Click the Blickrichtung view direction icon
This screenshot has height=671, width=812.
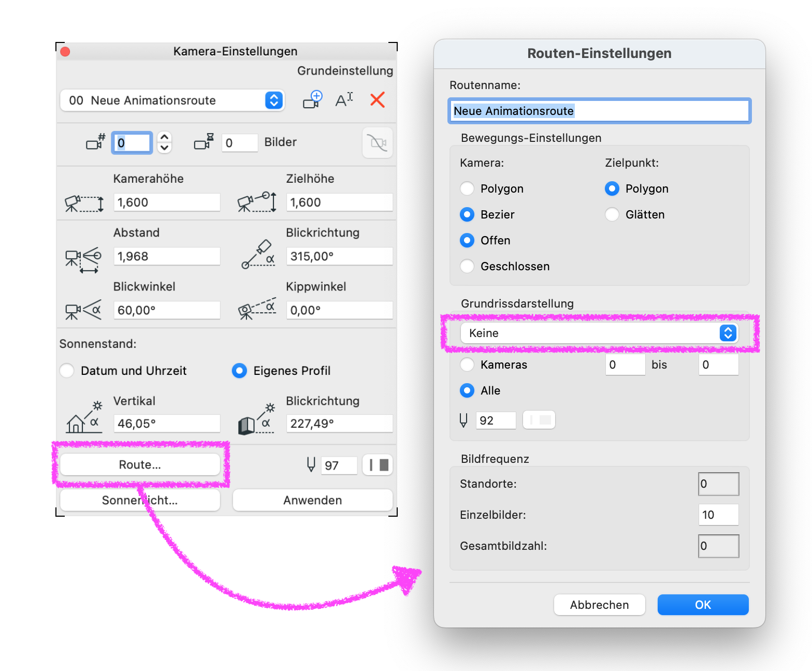coord(258,254)
